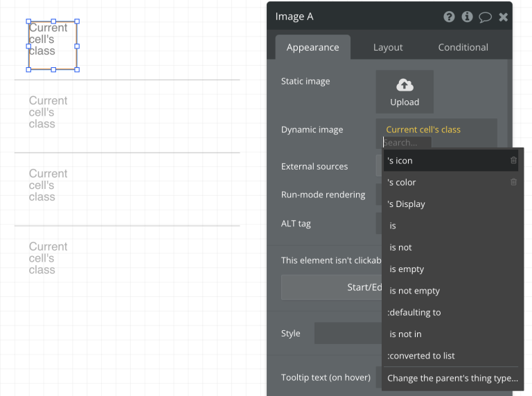
Task: Click the Search field in dropdown
Action: click(407, 143)
